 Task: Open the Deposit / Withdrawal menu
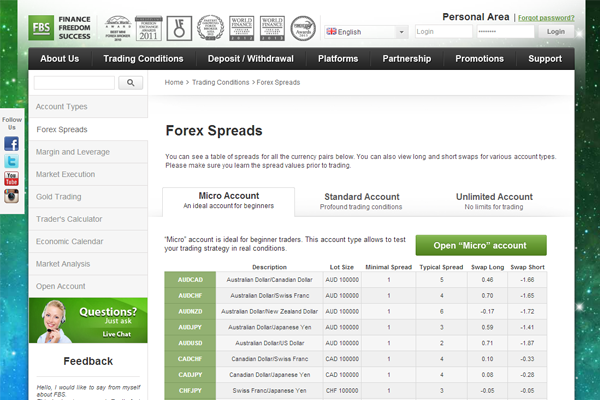(251, 59)
